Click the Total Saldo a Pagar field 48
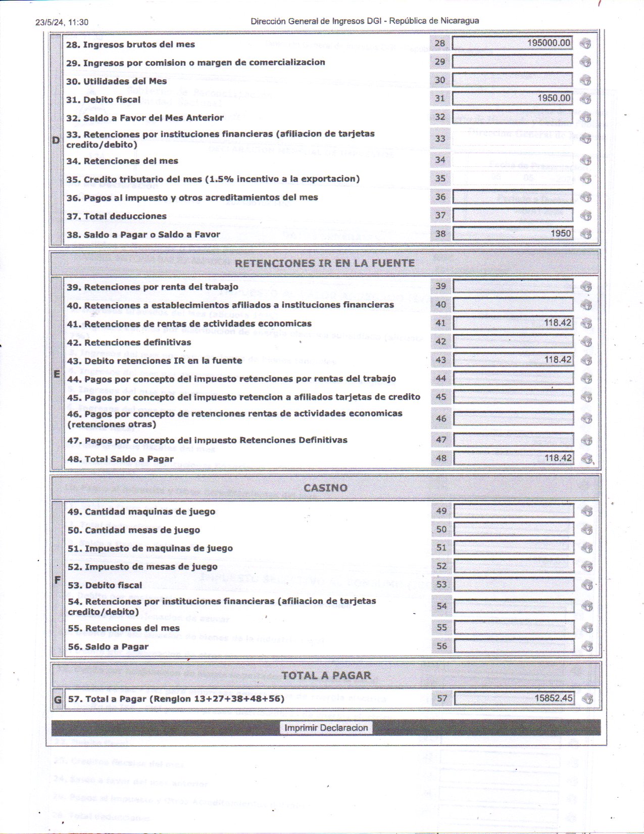This screenshot has width=644, height=834. (513, 458)
